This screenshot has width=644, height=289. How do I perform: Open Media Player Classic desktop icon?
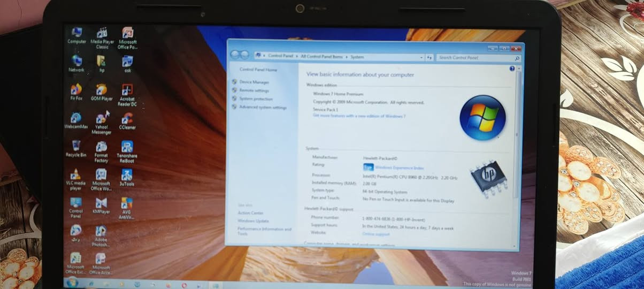point(102,37)
